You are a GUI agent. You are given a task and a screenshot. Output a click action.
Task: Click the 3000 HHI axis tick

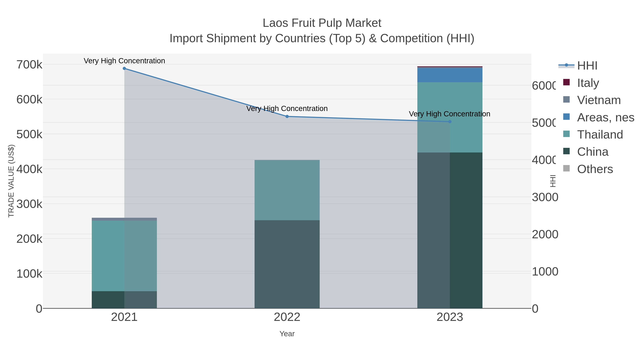coord(545,197)
